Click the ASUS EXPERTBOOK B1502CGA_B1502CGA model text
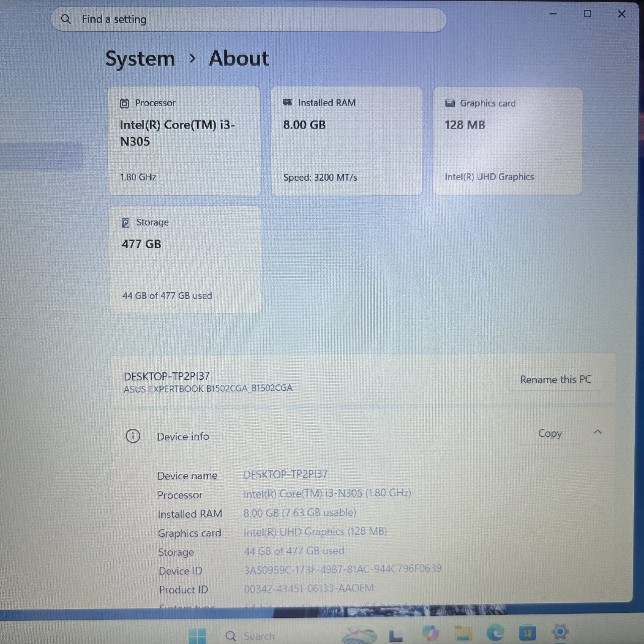Image resolution: width=644 pixels, height=644 pixels. coord(208,389)
